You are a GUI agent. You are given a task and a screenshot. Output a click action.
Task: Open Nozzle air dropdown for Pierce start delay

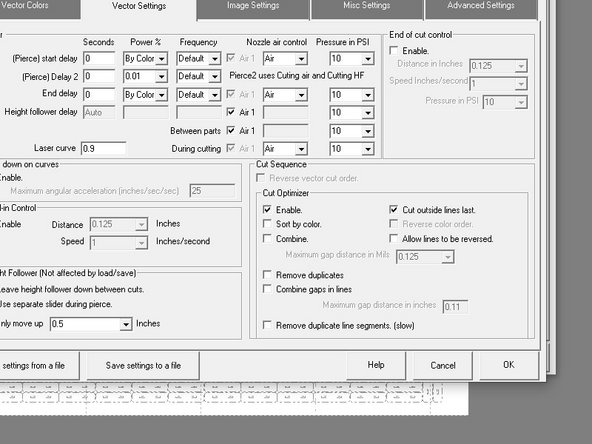point(301,59)
